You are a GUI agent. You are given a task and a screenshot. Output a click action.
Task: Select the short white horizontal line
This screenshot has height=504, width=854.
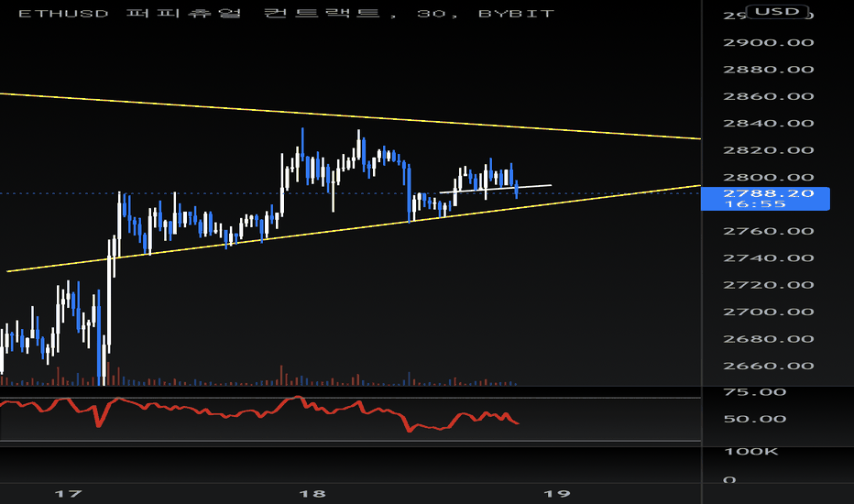tap(496, 189)
